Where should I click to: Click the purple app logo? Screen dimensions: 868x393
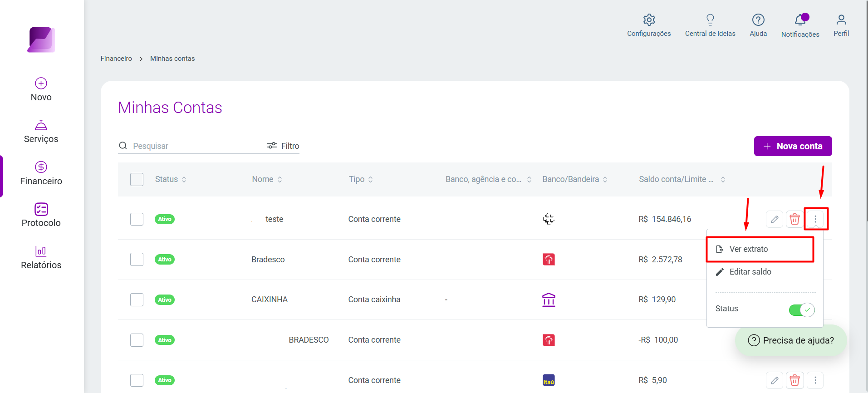tap(41, 39)
